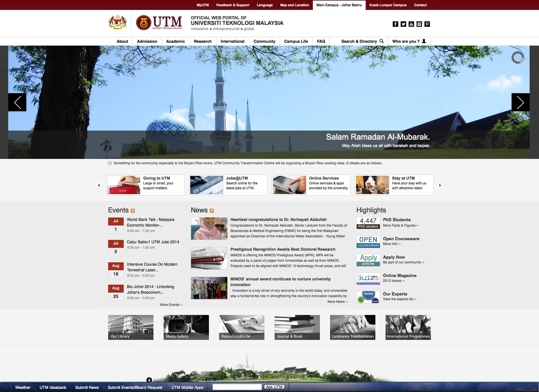
Task: Click the round down-arrow icon above footer bar
Action: coord(149,380)
